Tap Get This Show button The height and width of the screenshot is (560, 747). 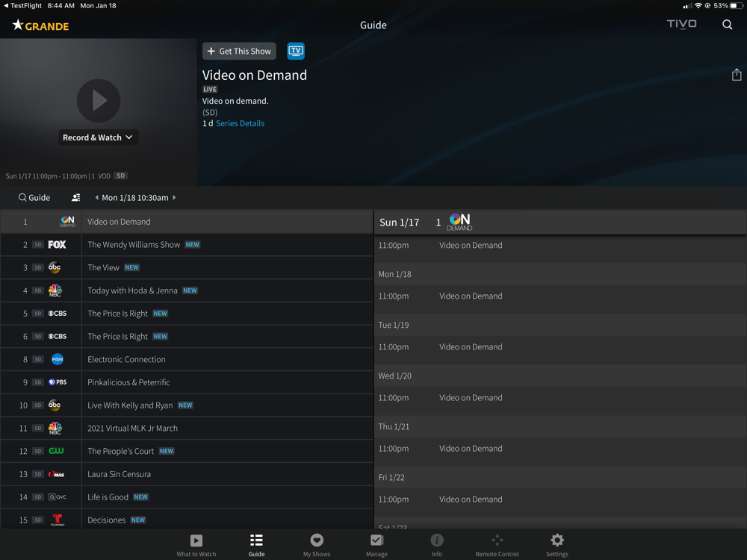239,51
